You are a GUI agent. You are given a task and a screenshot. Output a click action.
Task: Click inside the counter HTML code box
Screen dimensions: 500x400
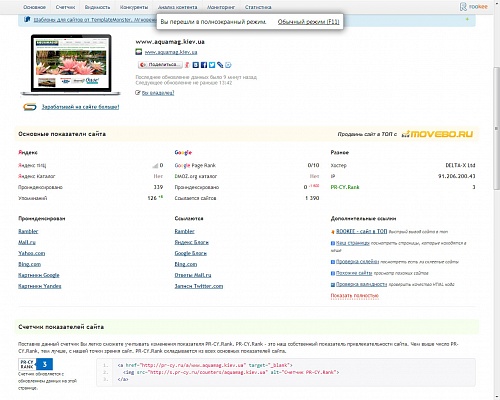pos(286,372)
